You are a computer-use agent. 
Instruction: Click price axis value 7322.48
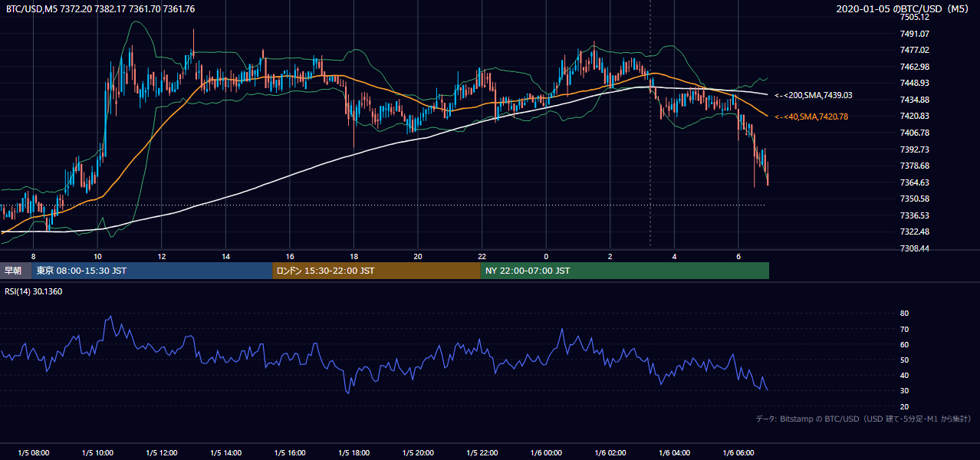[915, 232]
